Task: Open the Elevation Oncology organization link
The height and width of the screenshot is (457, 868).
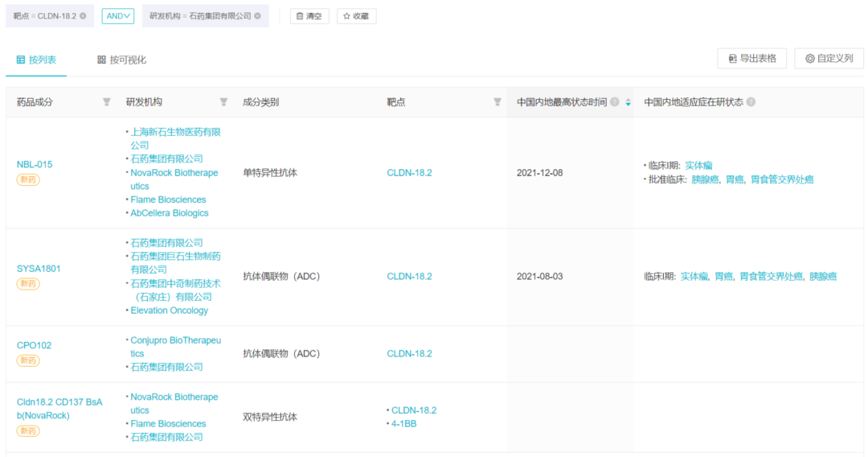Action: click(x=170, y=311)
